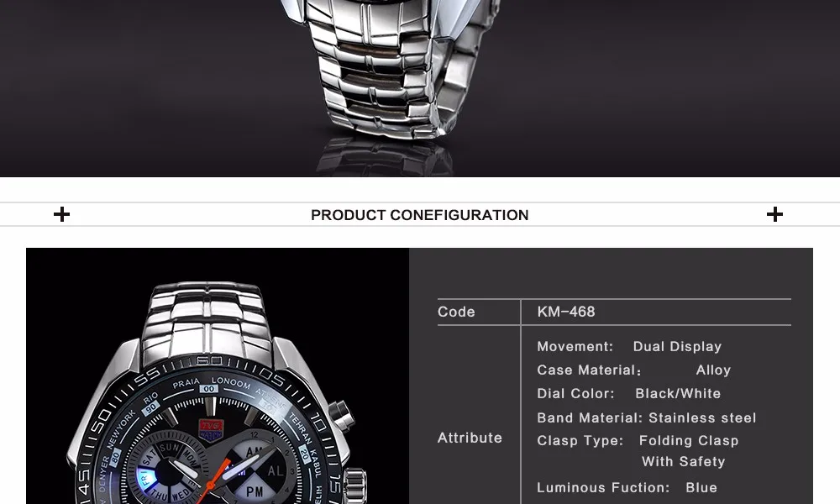Click the watch face product photo

[218, 376]
